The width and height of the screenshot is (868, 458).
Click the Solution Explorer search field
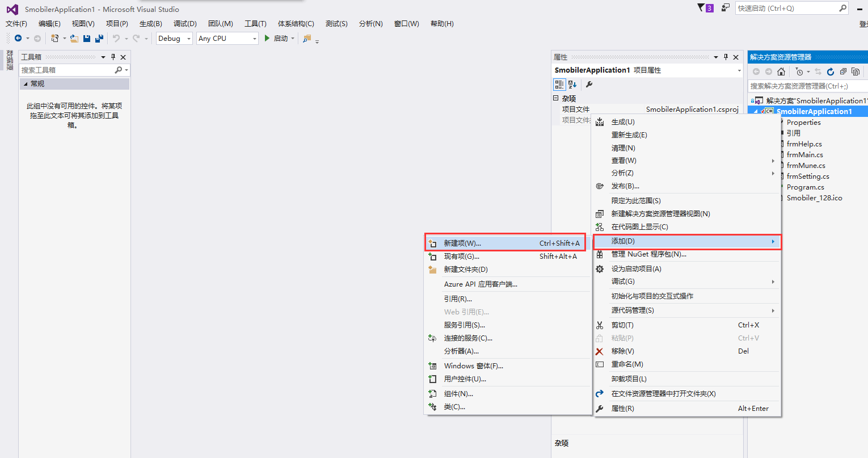[x=807, y=86]
